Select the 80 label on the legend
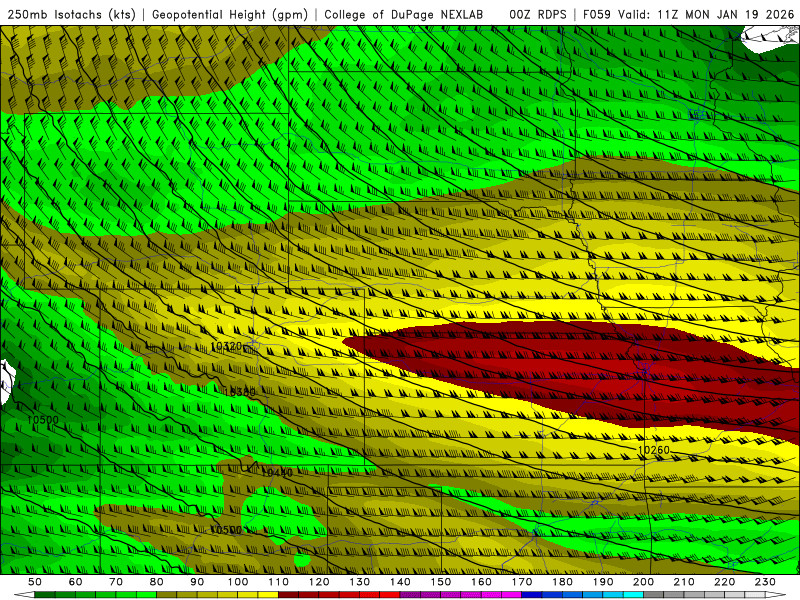The image size is (800, 600). point(157,582)
